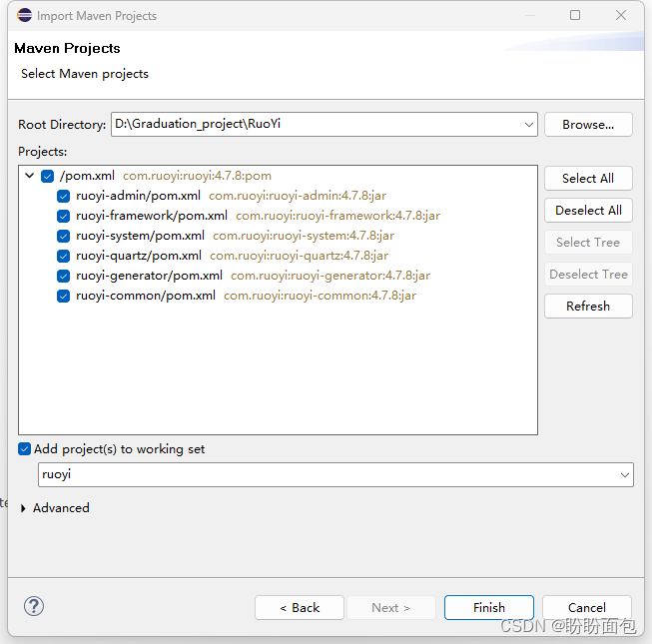652x644 pixels.
Task: Close the Import Maven Projects window
Action: tap(621, 15)
